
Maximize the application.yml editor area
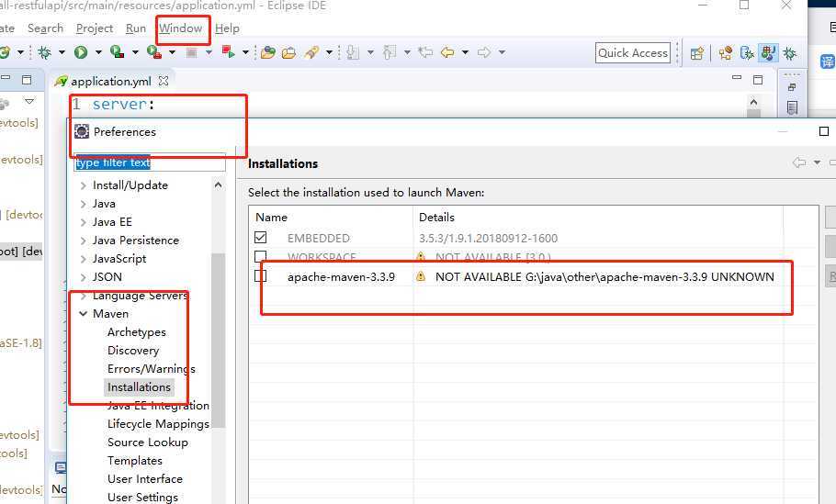(x=758, y=80)
